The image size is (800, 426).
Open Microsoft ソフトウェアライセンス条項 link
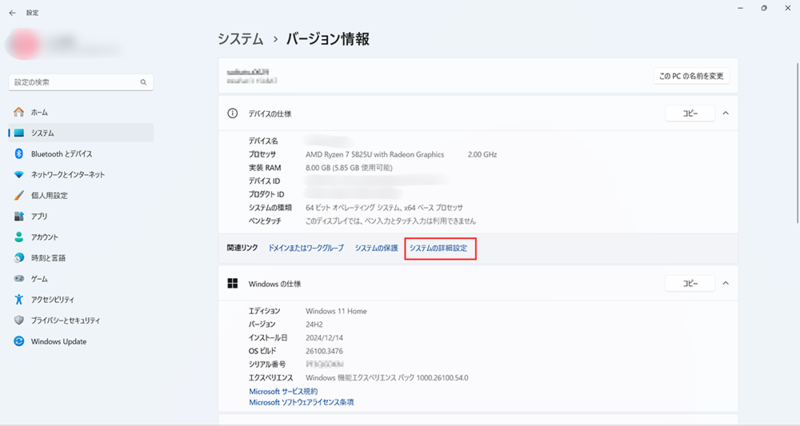301,402
